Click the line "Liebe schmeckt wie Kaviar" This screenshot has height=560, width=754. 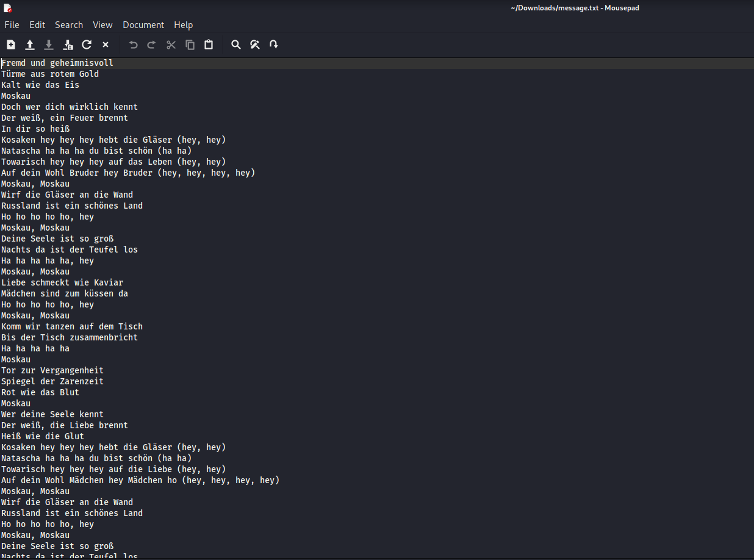coord(62,282)
